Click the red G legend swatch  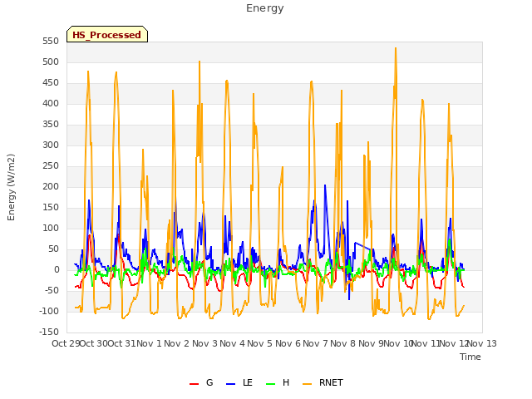[194, 383]
